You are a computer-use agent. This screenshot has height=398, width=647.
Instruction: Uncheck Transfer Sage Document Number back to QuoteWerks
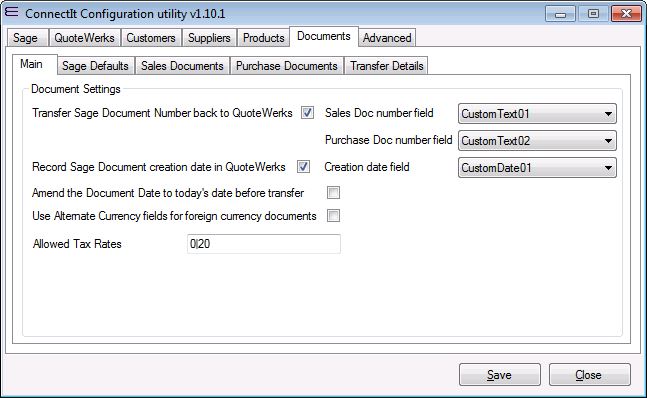click(307, 113)
